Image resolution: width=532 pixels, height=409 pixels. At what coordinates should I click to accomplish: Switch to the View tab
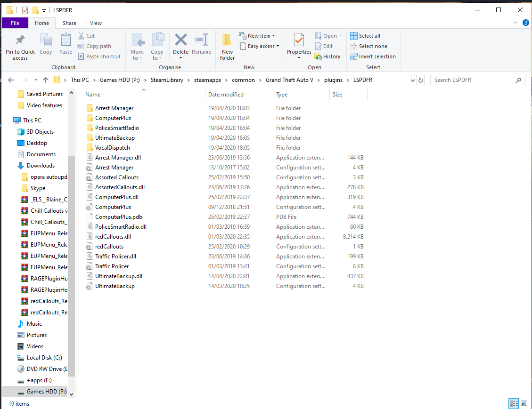96,23
